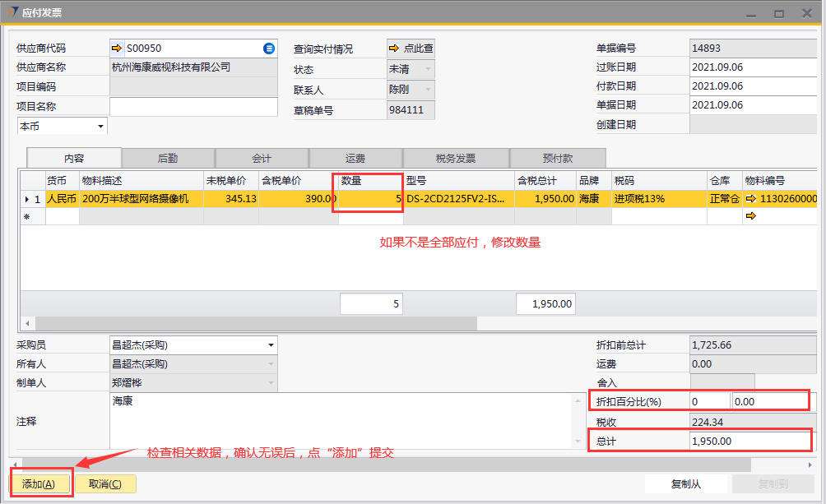Viewport: 826px width, 504px height.
Task: Open the 本币 currency dropdown
Action: tap(100, 127)
